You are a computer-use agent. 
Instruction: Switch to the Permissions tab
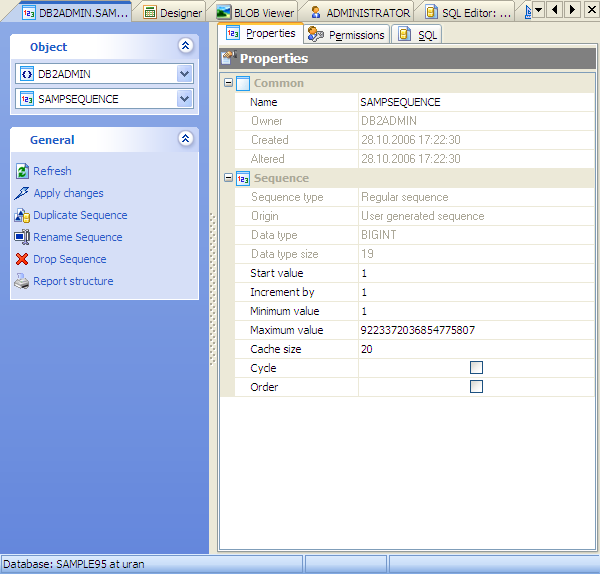(347, 35)
